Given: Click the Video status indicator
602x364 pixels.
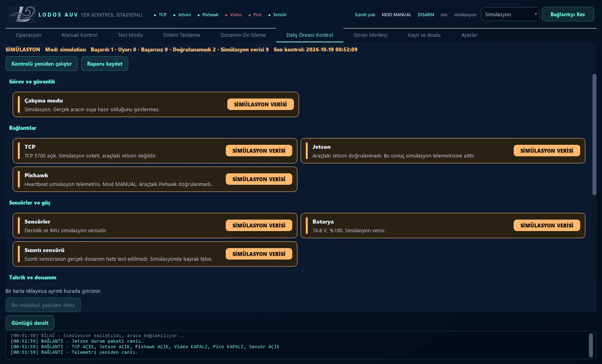Looking at the screenshot, I should [x=233, y=15].
